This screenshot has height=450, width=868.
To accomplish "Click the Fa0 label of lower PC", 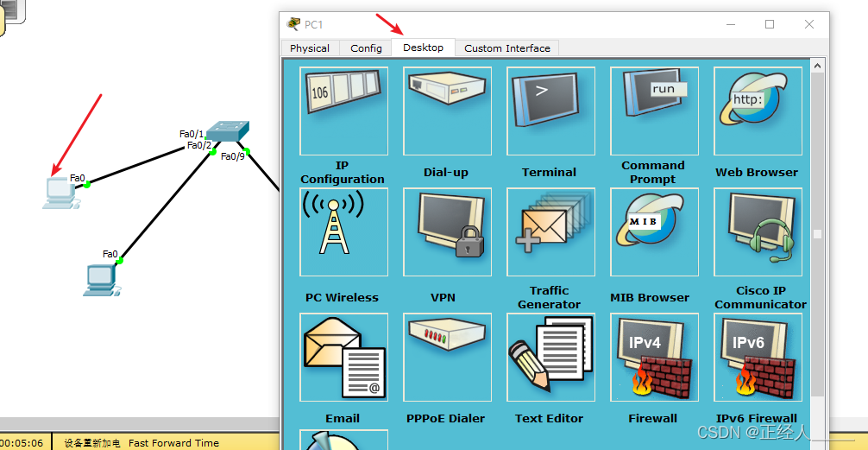I will point(110,254).
